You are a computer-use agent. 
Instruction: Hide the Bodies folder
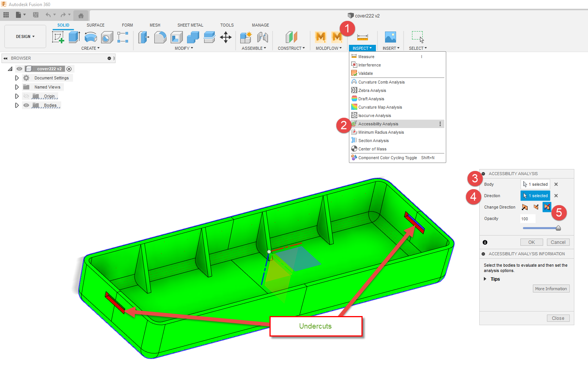(x=26, y=105)
